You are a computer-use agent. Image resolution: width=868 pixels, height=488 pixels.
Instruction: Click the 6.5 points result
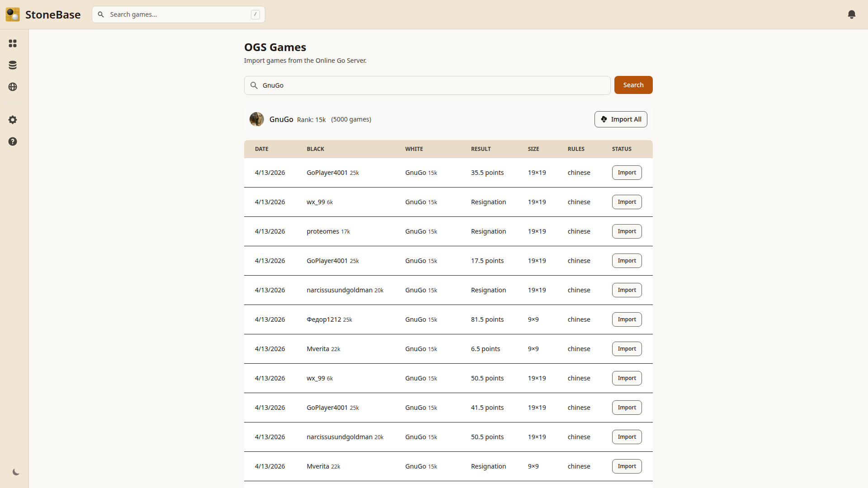tap(486, 349)
